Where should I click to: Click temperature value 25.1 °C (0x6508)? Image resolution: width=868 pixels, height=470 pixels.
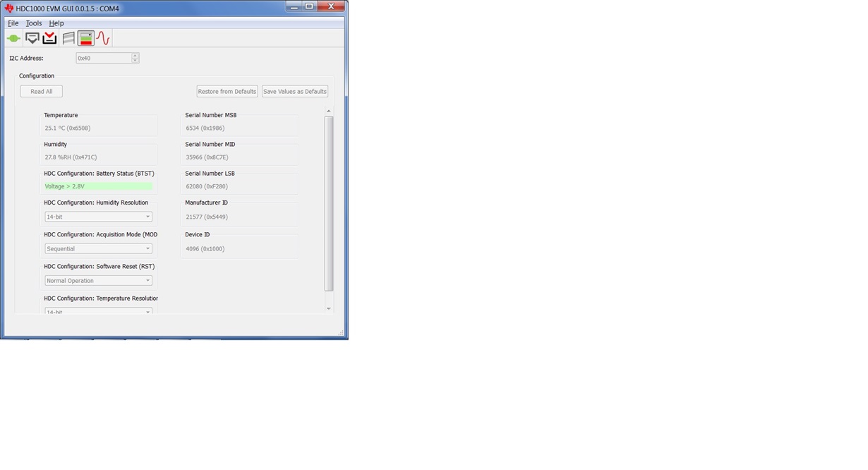click(x=68, y=128)
